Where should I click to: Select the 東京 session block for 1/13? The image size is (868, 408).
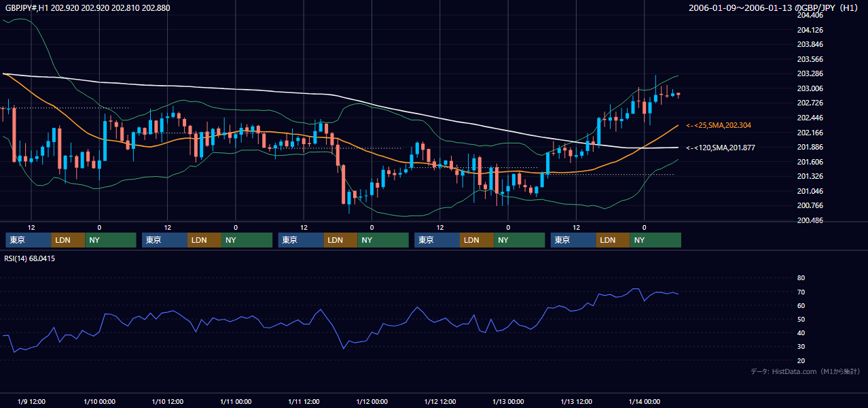574,240
